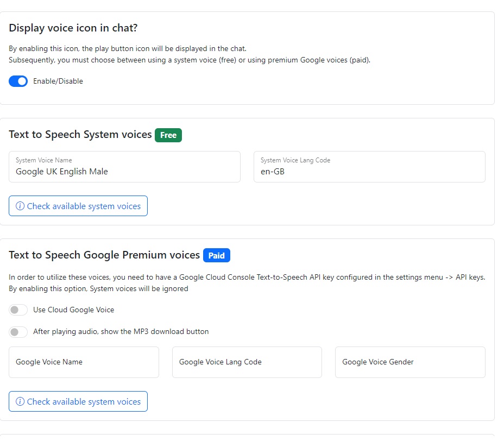Viewport: 504px width, 441px height.
Task: Click the MP3 download button label text
Action: pos(121,332)
